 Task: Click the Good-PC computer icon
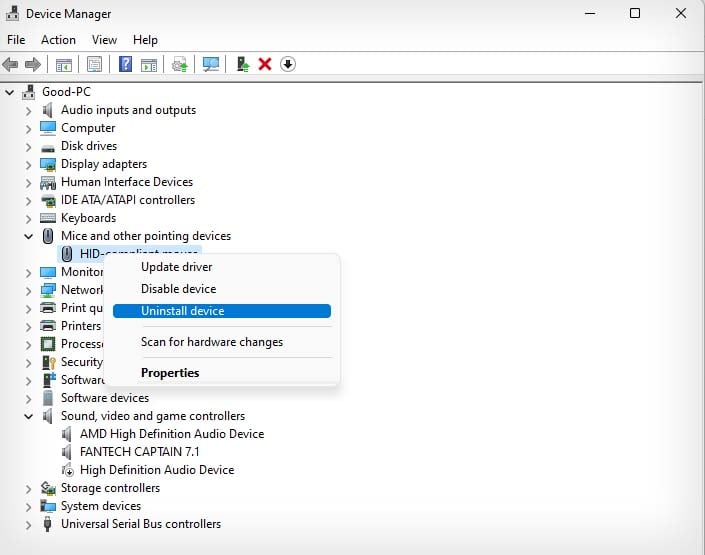coord(29,92)
